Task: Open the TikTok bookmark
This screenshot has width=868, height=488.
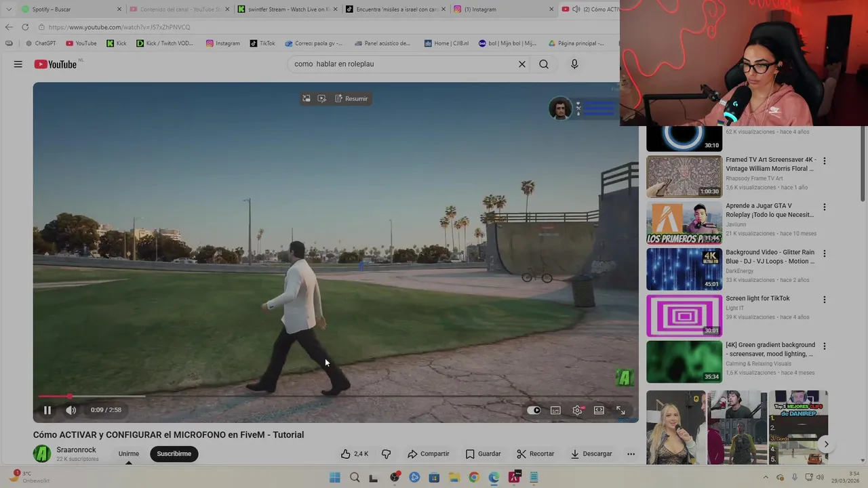Action: pyautogui.click(x=262, y=43)
